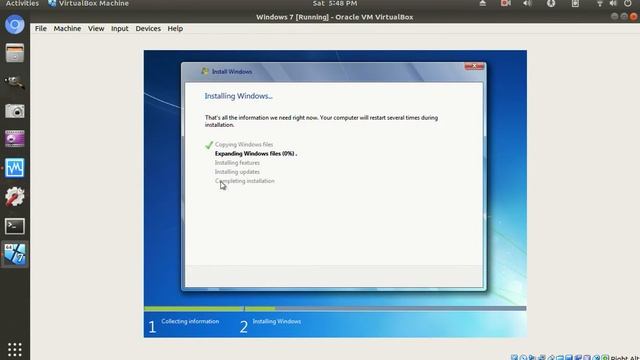The image size is (640, 360).
Task: Open the camera screenshot app in dock
Action: (15, 111)
